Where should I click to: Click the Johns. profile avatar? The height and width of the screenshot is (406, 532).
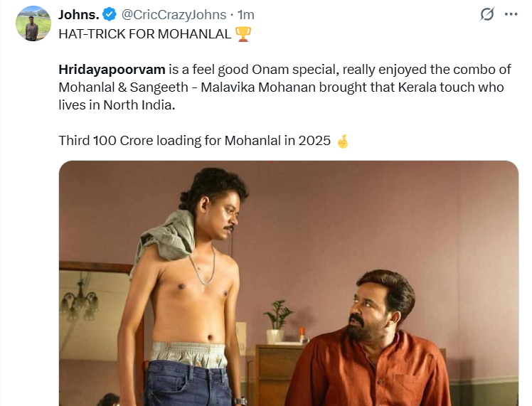click(x=33, y=23)
